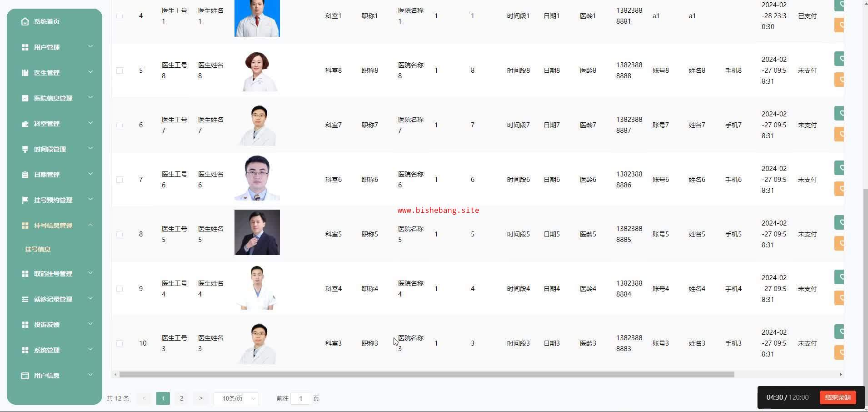This screenshot has height=412, width=868.
Task: Click the 未支付 status in row 10
Action: [x=808, y=343]
